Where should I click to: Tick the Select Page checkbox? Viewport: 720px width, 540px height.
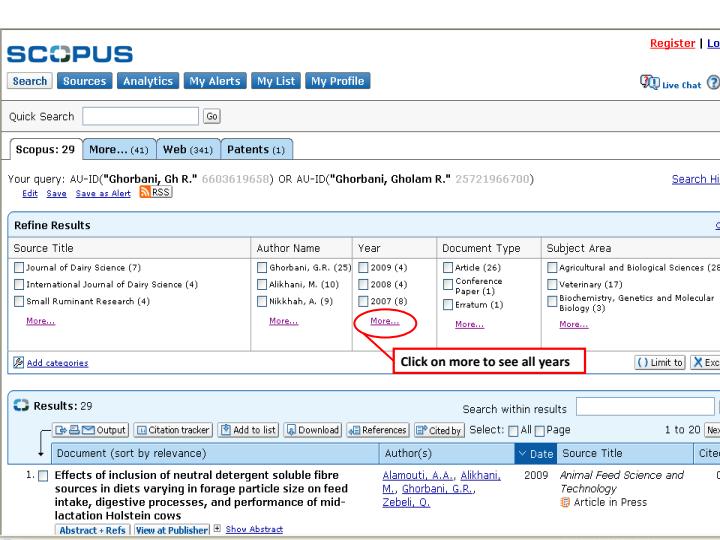coord(540,431)
